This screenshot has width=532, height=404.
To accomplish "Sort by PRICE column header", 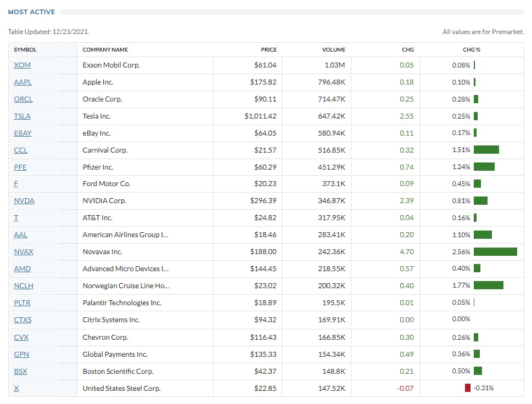I will click(x=268, y=50).
